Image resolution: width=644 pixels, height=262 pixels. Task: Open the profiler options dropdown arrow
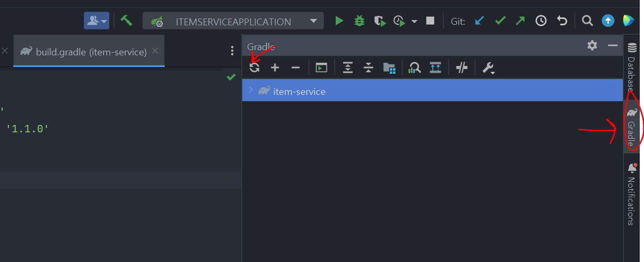pos(414,21)
